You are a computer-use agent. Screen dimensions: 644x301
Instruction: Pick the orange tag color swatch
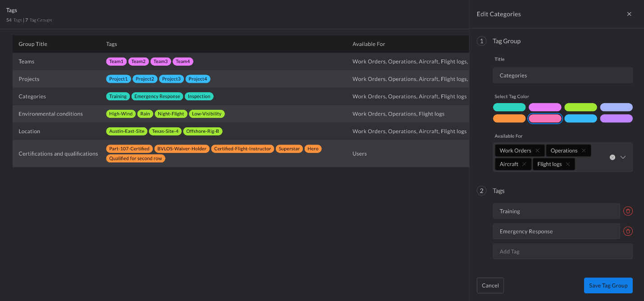(x=509, y=118)
